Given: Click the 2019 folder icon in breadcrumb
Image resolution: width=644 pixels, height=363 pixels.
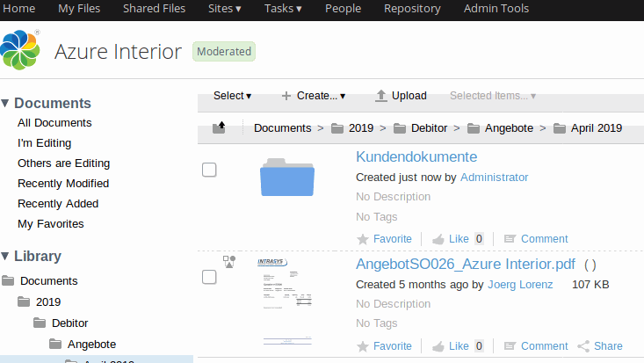Looking at the screenshot, I should [x=337, y=128].
